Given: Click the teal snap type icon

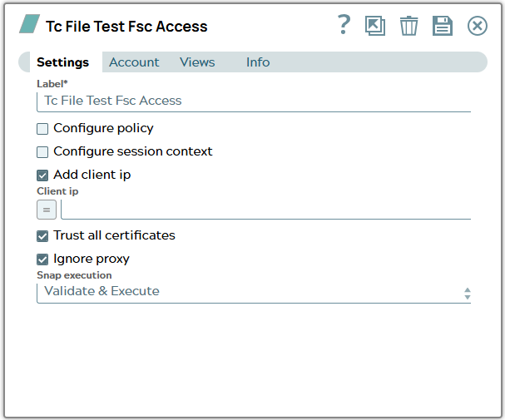Looking at the screenshot, I should click(x=29, y=24).
